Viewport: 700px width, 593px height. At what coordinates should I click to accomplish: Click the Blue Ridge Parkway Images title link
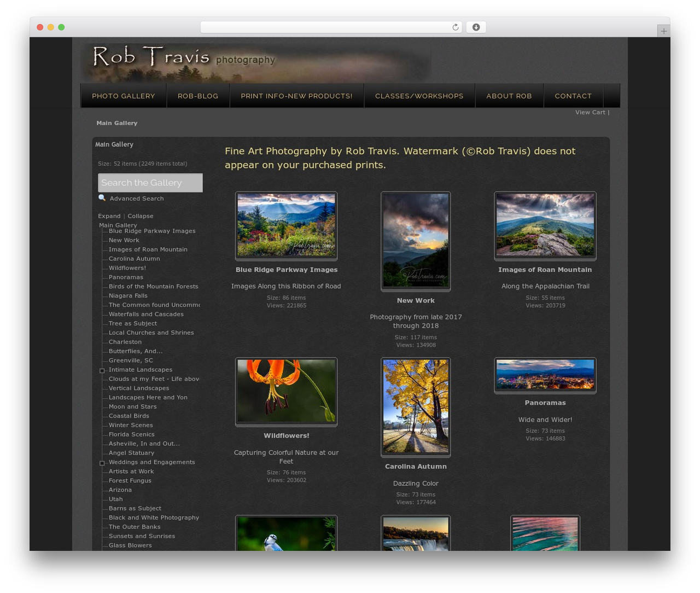[287, 270]
